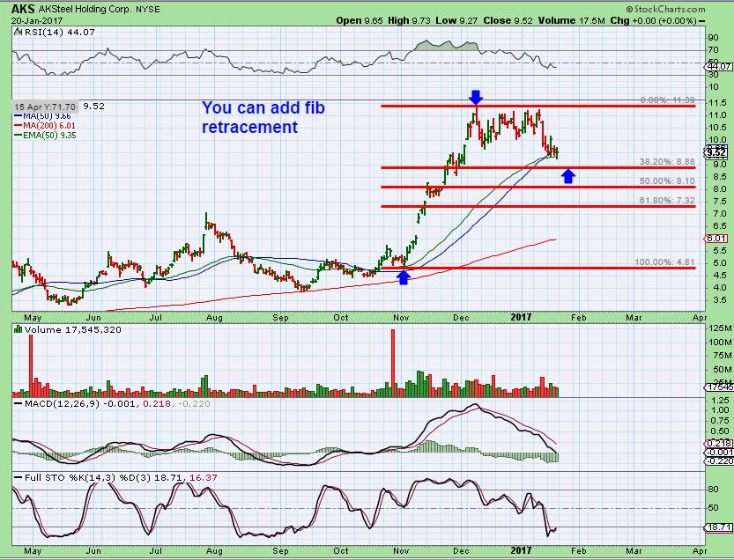Open the StockCharts.com copyright link

pos(665,9)
